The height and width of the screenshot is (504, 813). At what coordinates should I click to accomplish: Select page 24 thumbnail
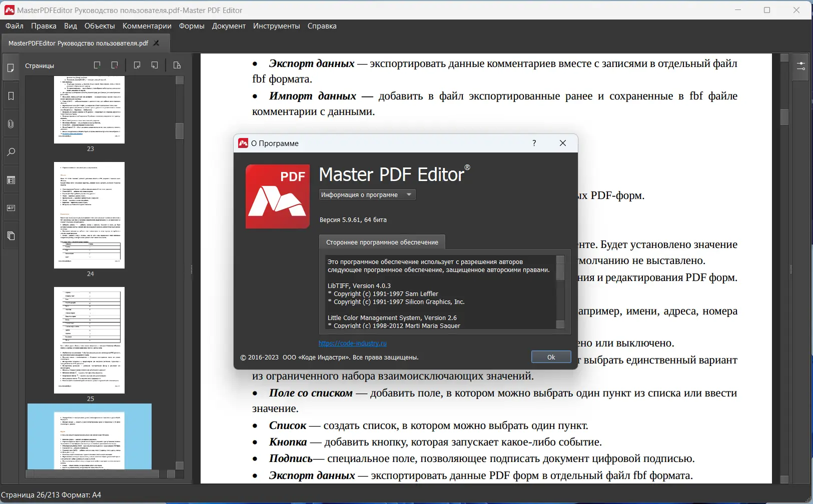[89, 215]
